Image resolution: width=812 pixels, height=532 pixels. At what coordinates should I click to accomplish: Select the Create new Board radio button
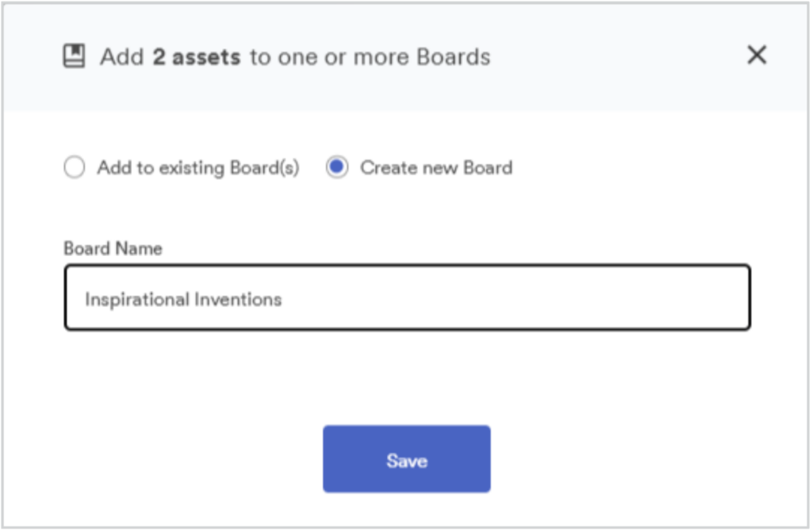point(336,166)
